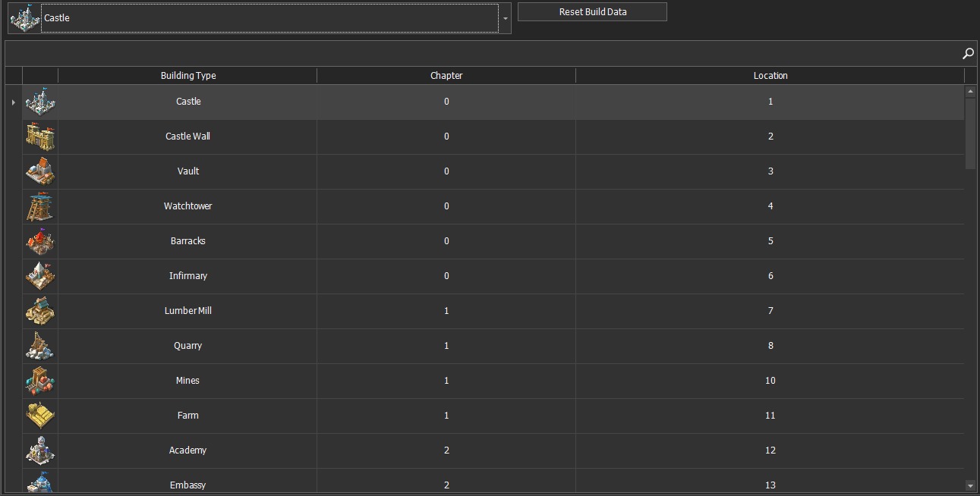Screen dimensions: 980x496
Task: Click Location cell 1 in Castle row
Action: [770, 102]
